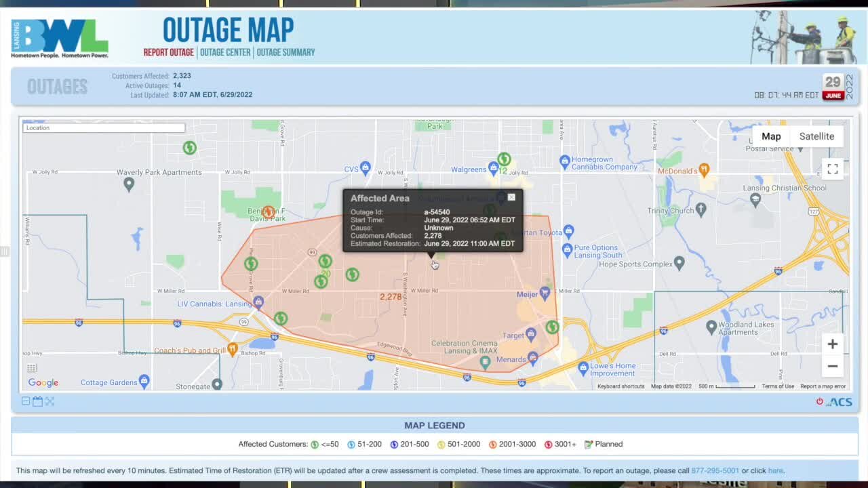Zoom in with the plus button
Screen dimensions: 868x488
pos(833,344)
